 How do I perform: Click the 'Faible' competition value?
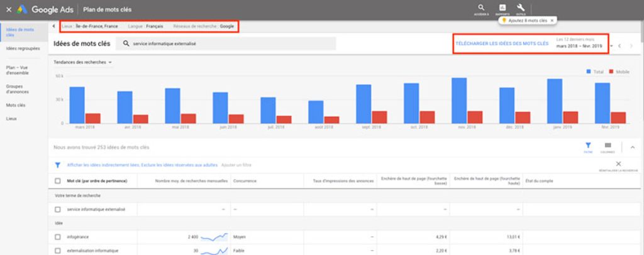pyautogui.click(x=239, y=251)
